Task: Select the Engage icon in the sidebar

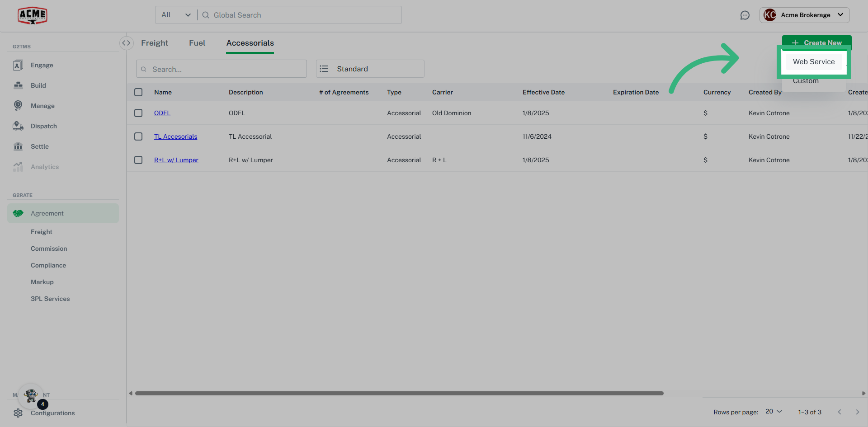Action: [18, 65]
